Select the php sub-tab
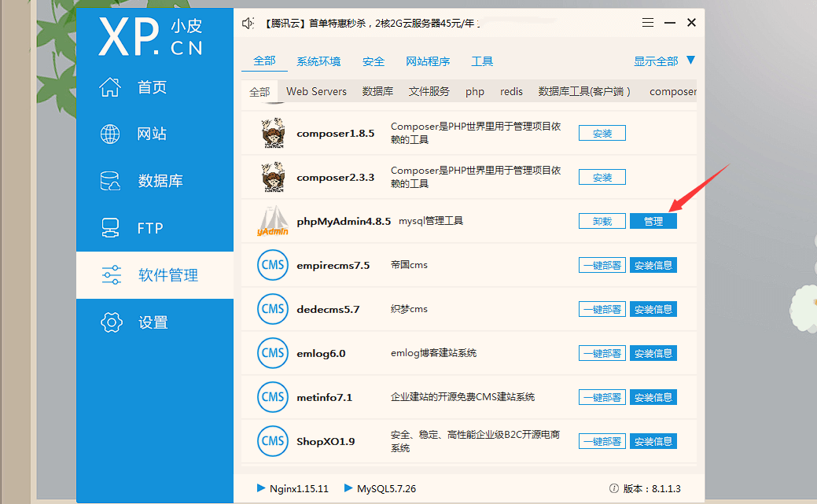This screenshot has height=504, width=817. pyautogui.click(x=475, y=92)
